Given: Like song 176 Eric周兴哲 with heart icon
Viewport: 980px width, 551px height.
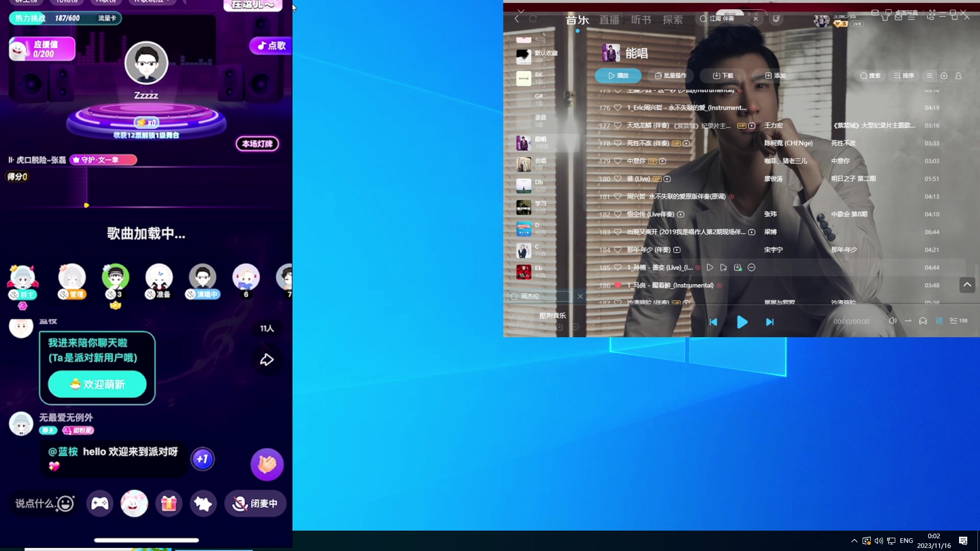Looking at the screenshot, I should [x=618, y=108].
